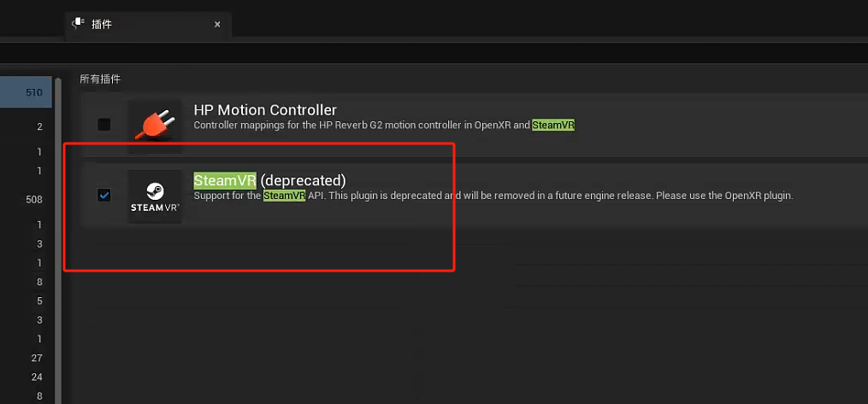Click the SteamVR (deprecated) plugin title

pos(269,180)
